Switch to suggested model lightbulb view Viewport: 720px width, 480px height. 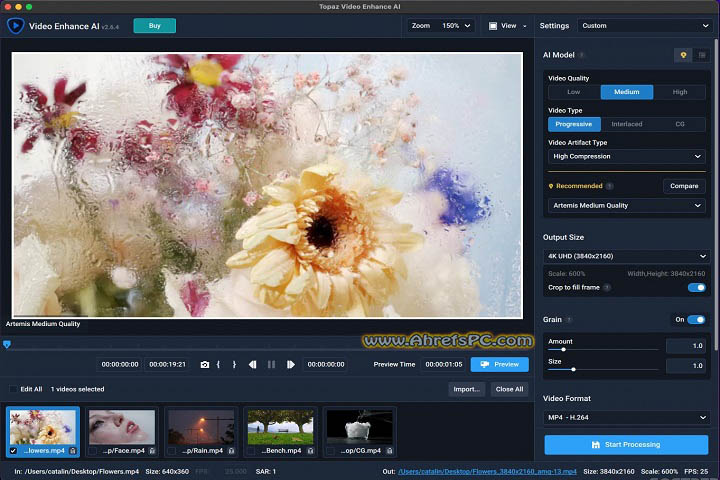(x=683, y=55)
